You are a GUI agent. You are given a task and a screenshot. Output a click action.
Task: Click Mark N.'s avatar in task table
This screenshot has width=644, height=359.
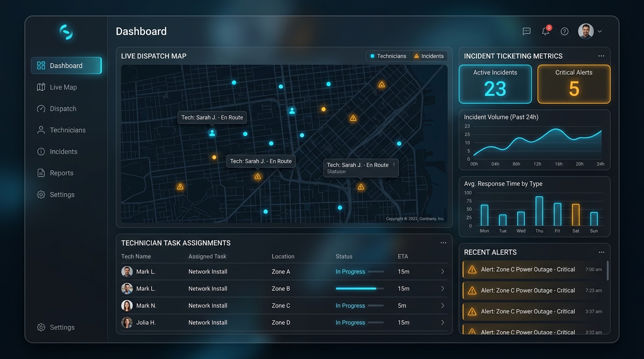point(127,306)
